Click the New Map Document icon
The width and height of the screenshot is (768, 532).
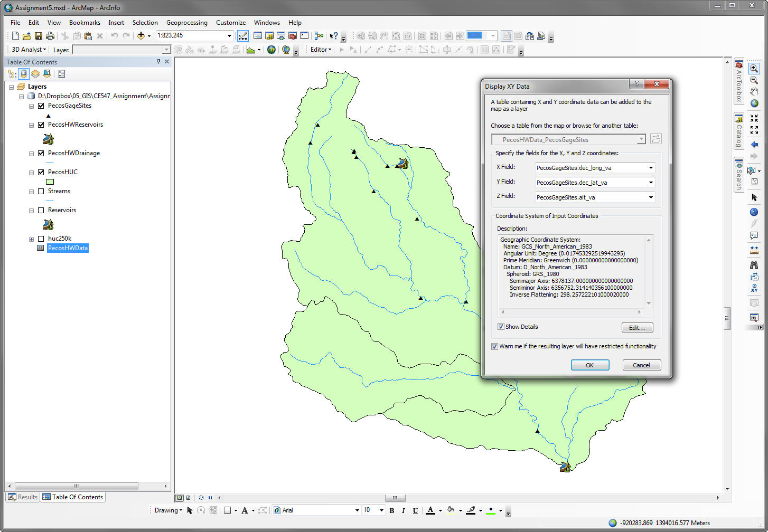click(15, 36)
